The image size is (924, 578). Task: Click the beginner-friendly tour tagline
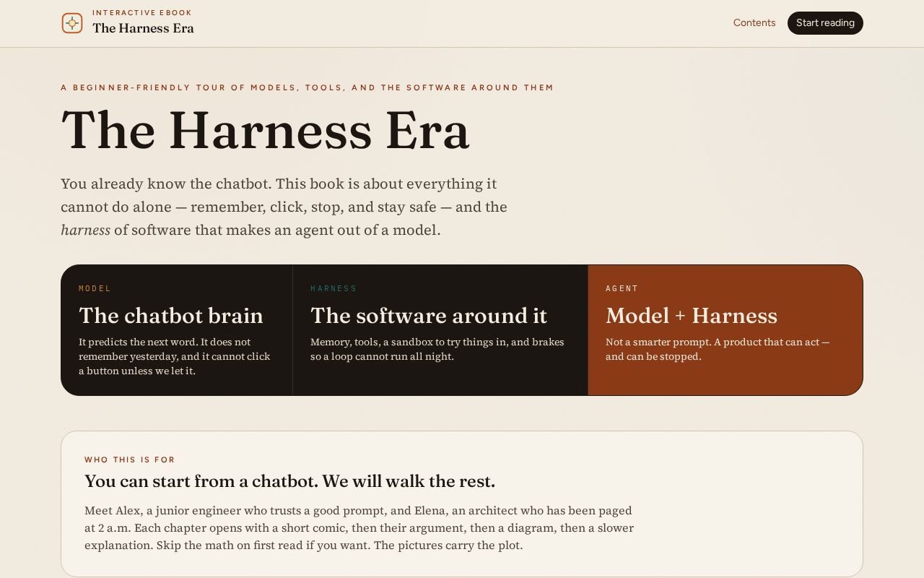[308, 87]
